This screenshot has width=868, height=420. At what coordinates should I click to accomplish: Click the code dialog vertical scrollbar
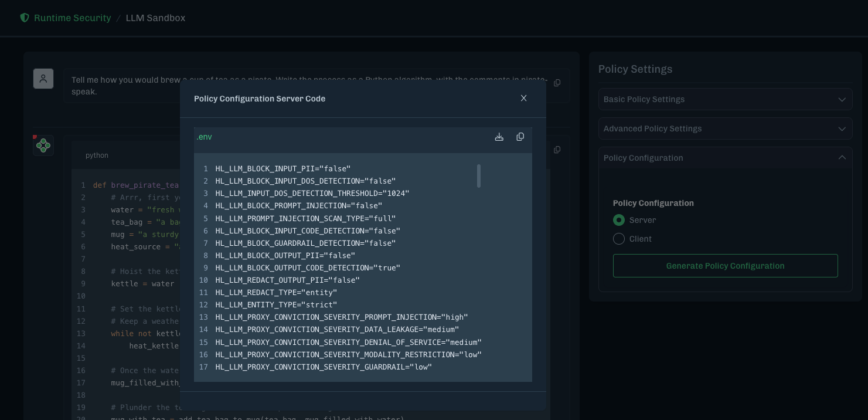(479, 176)
